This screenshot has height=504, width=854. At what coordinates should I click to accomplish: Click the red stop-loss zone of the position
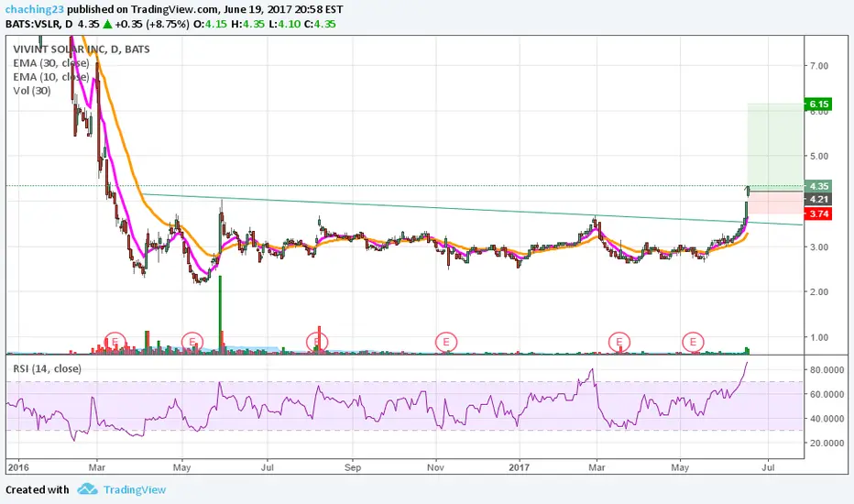[x=775, y=203]
